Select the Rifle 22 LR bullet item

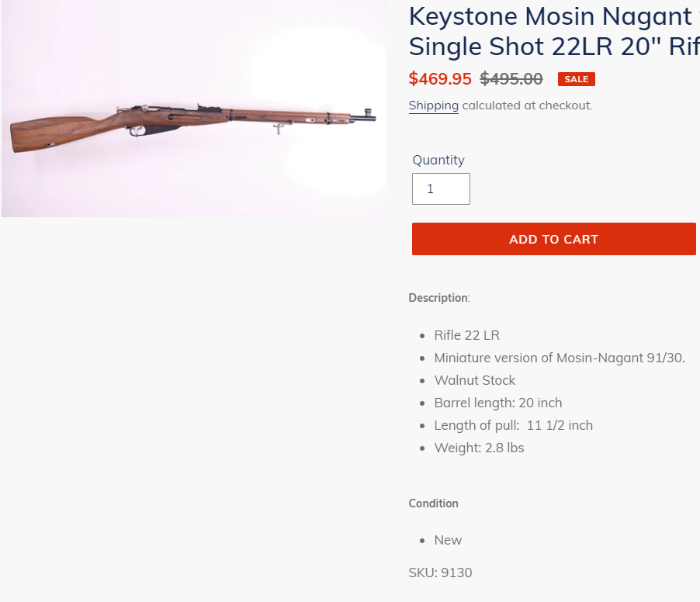[466, 335]
